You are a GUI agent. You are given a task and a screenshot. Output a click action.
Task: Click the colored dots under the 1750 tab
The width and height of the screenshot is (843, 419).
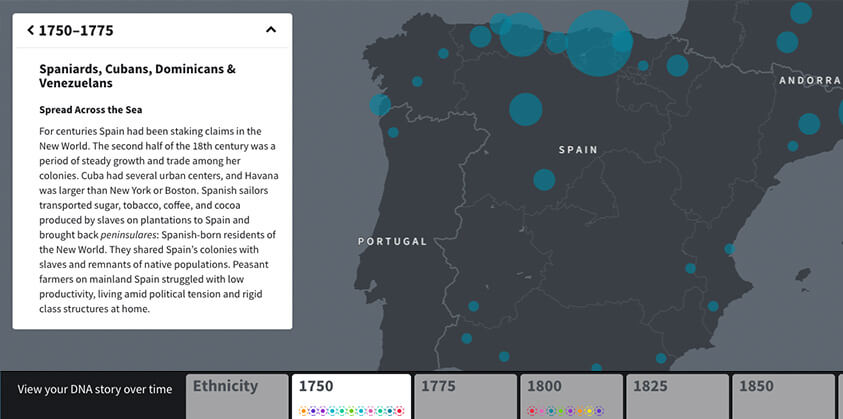pyautogui.click(x=350, y=410)
